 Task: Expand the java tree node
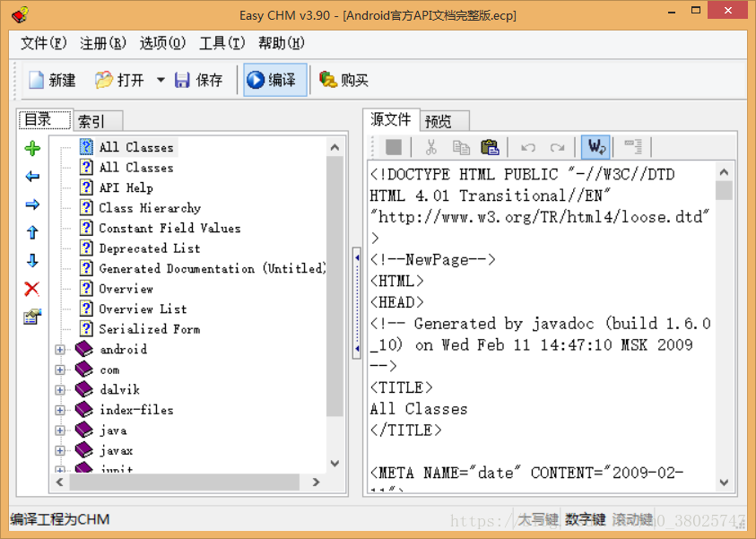click(60, 430)
